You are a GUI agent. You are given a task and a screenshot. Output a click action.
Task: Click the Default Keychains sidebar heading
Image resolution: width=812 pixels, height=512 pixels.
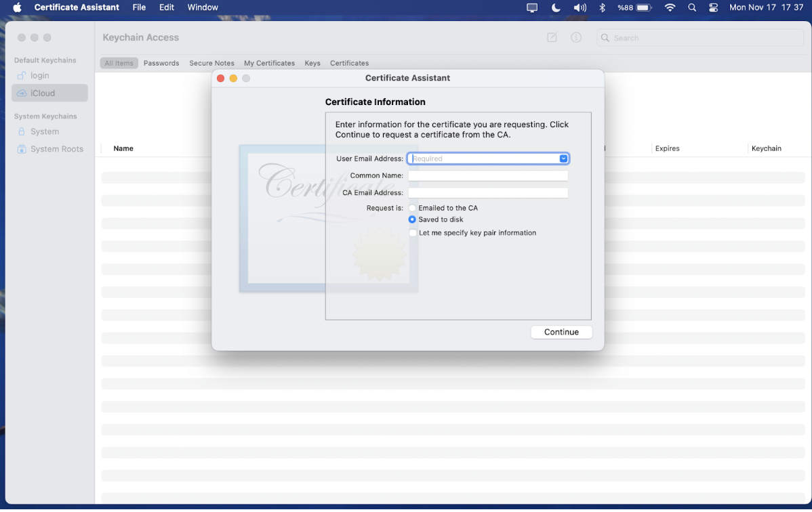pos(45,60)
